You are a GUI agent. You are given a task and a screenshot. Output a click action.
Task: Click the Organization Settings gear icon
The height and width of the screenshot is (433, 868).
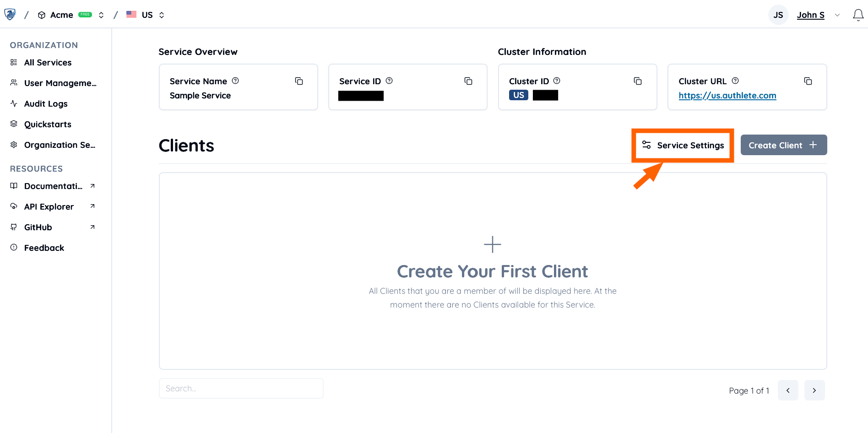pos(14,145)
